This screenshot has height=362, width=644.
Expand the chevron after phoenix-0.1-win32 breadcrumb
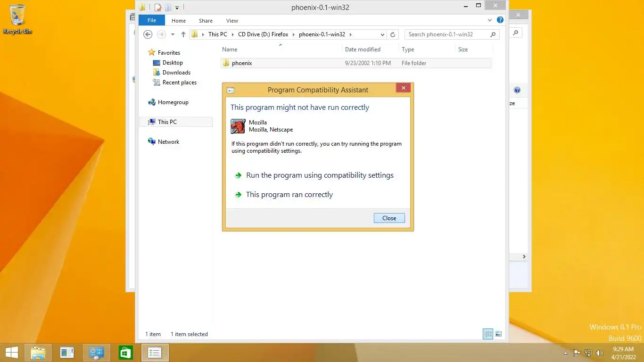pyautogui.click(x=350, y=34)
